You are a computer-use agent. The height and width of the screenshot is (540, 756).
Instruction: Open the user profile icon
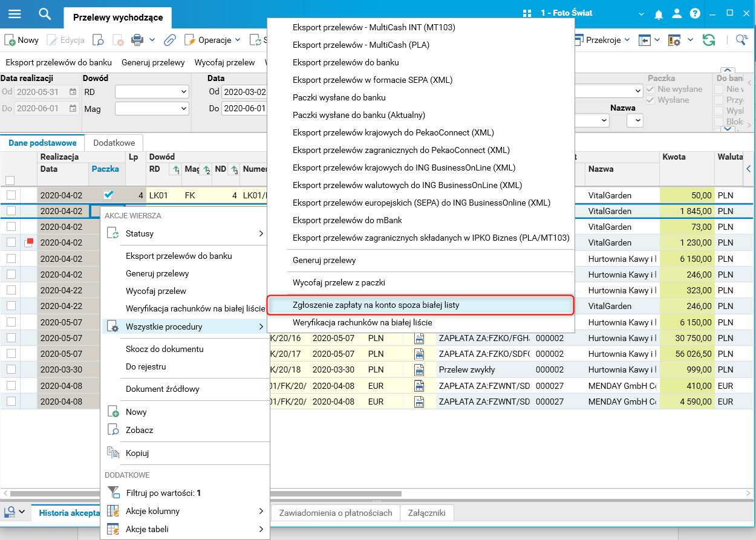click(x=677, y=14)
